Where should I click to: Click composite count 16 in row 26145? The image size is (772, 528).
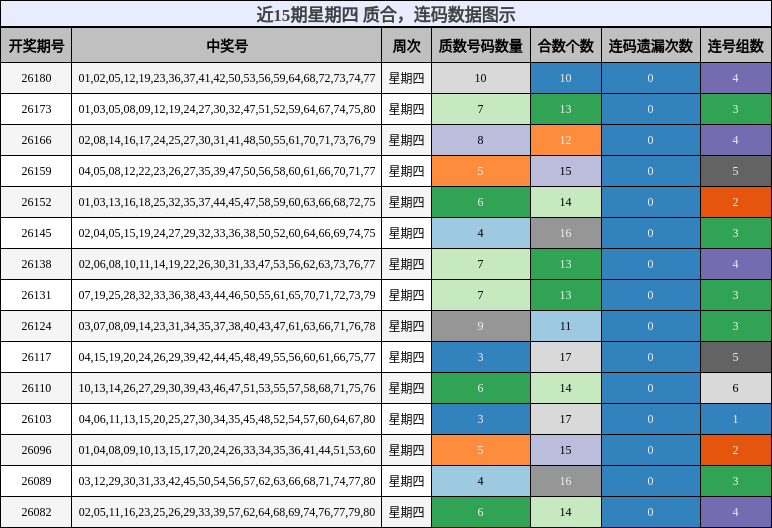tap(566, 233)
